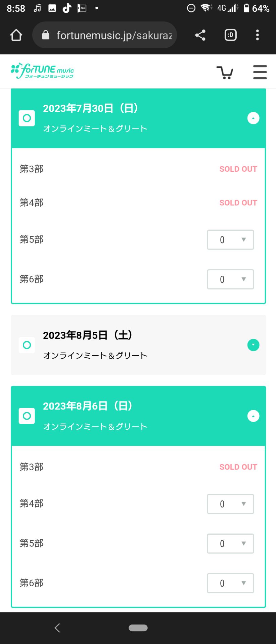This screenshot has width=276, height=644.
Task: Open quantity dropdown for July 30 第5部
Action: (230, 240)
